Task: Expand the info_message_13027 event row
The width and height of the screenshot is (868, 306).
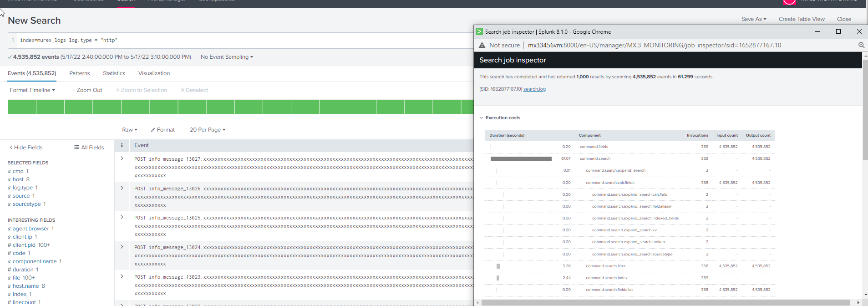Action: pos(122,158)
